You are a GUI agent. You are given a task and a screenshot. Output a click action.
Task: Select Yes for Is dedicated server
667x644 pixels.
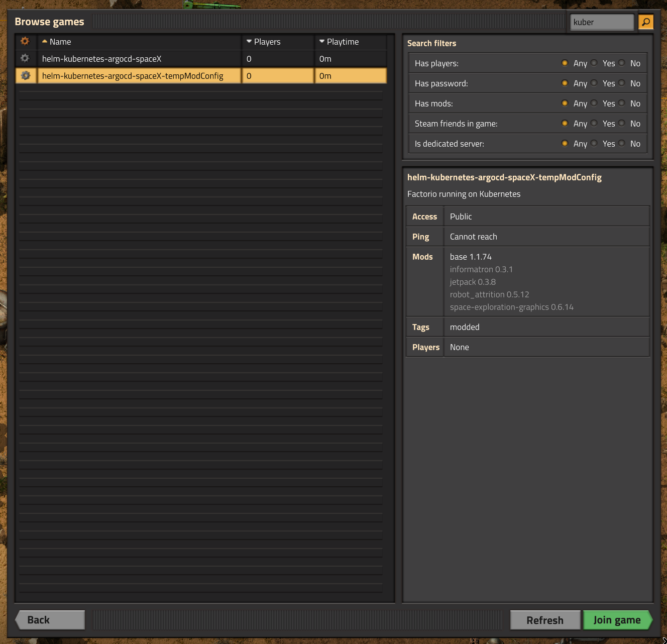pyautogui.click(x=594, y=143)
